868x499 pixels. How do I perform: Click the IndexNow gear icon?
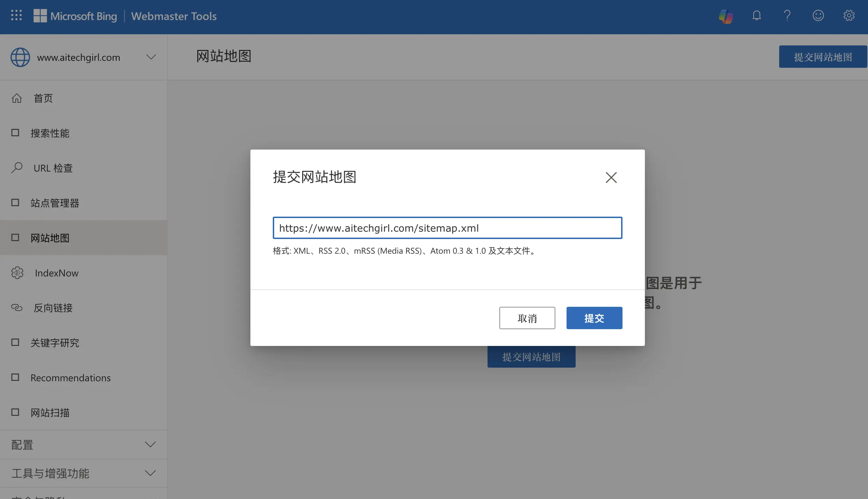pos(17,273)
